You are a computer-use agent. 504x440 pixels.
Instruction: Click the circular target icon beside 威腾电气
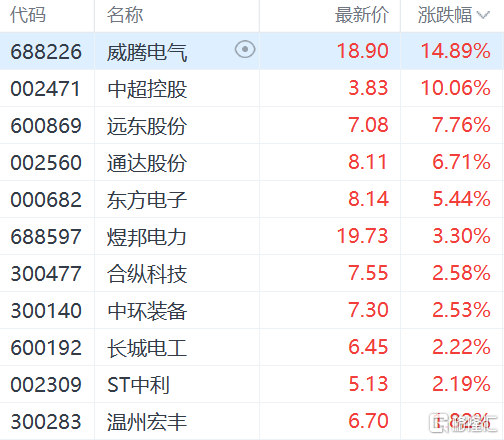click(x=245, y=50)
